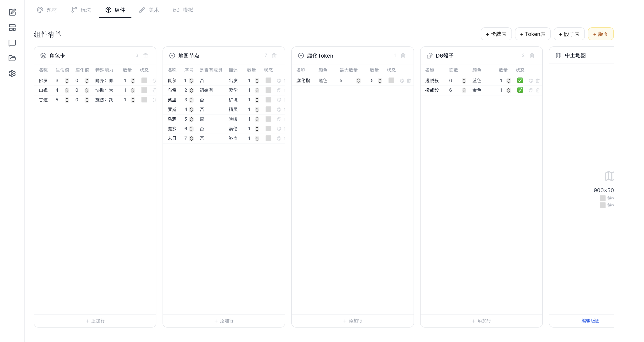The height and width of the screenshot is (342, 644).
Task: Adjust 腐化指 最大数量 stepper arrows
Action: coord(358,81)
